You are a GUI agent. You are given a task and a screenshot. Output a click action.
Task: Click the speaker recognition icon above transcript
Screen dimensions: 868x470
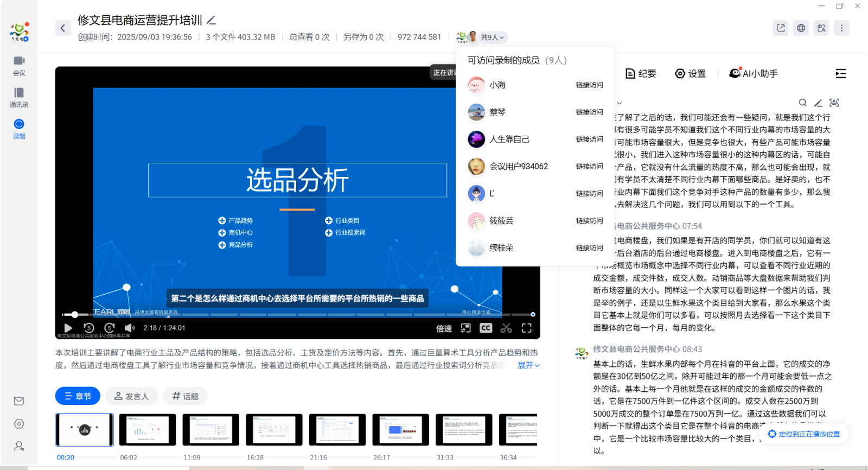pyautogui.click(x=834, y=103)
